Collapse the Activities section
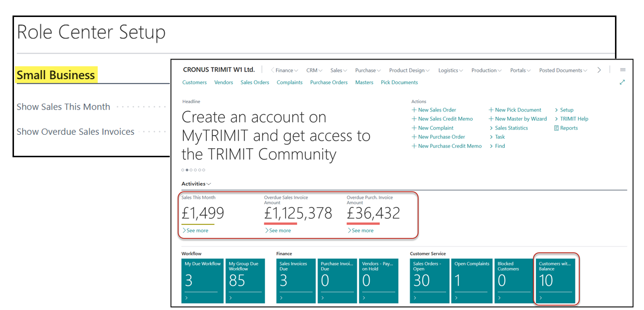This screenshot has height=310, width=644. (x=196, y=184)
